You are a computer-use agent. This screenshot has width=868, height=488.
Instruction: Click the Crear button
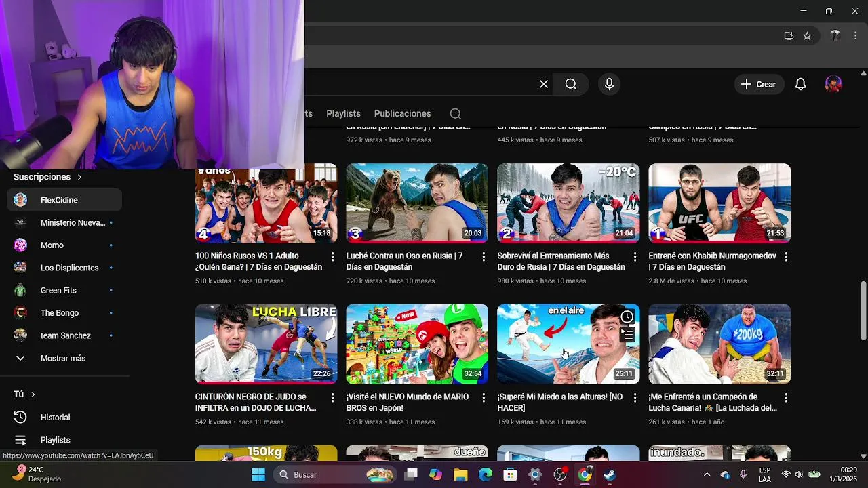pyautogui.click(x=759, y=84)
